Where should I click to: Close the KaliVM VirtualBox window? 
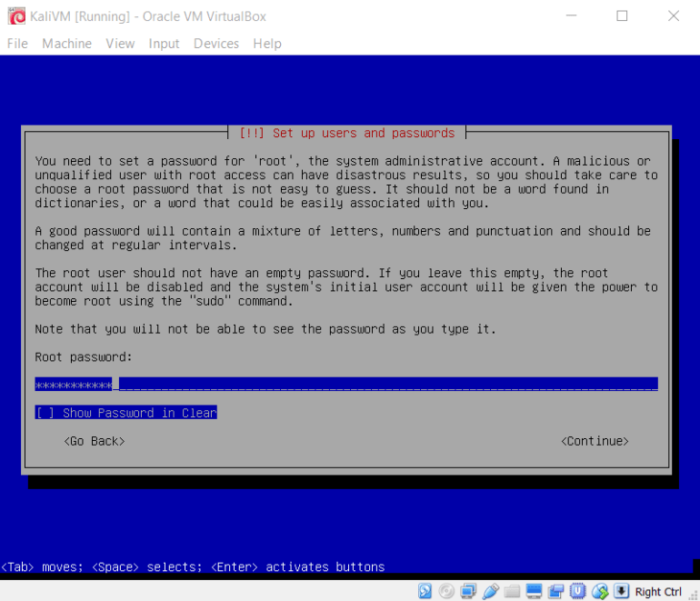click(x=674, y=15)
